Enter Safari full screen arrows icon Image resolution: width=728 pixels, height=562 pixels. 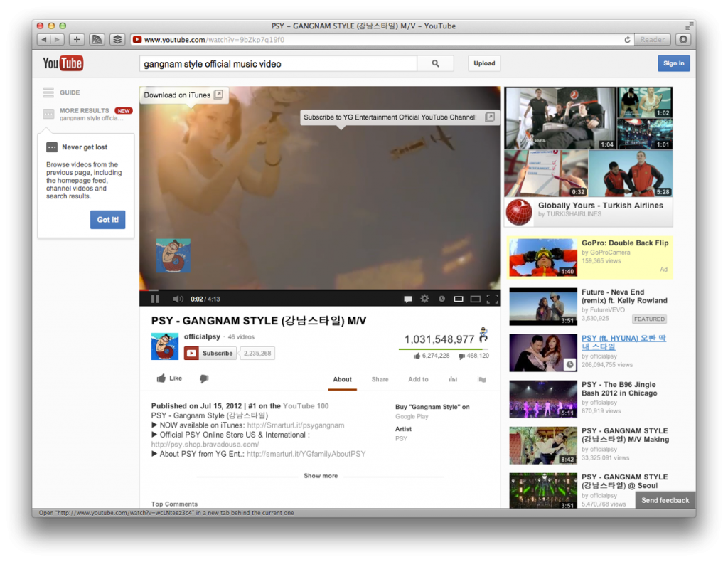click(x=689, y=26)
